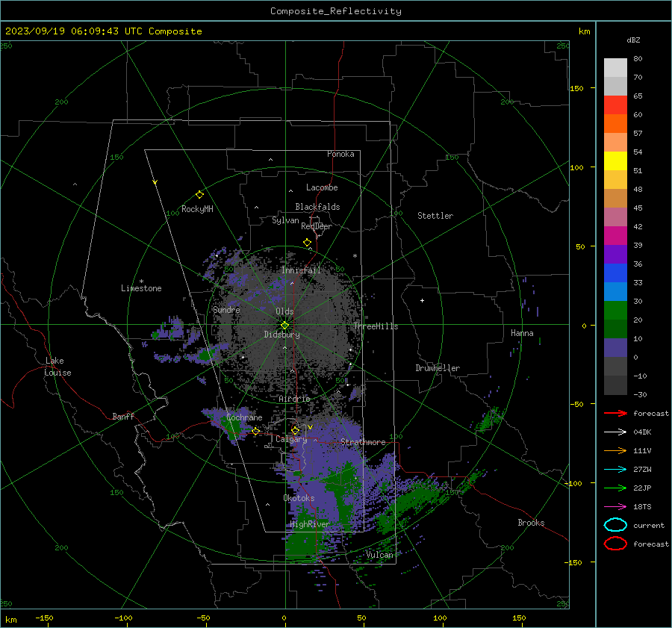Click the Brooks label
This screenshot has width=672, height=628.
click(531, 523)
